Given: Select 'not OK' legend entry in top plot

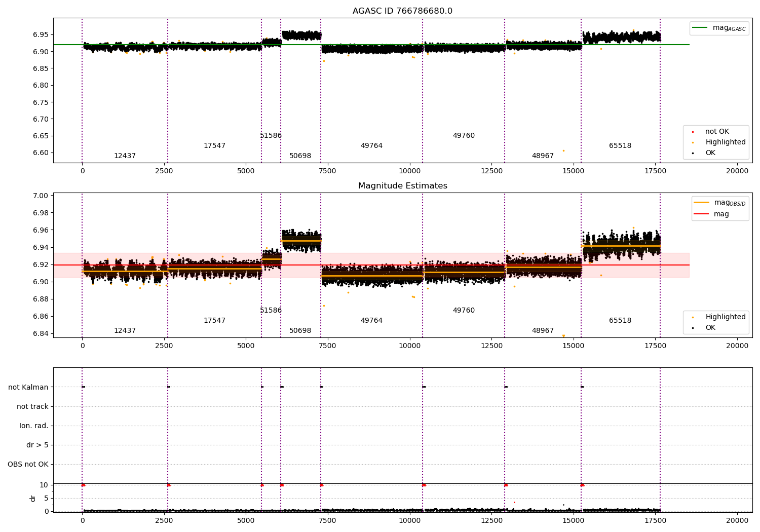Looking at the screenshot, I should [717, 132].
